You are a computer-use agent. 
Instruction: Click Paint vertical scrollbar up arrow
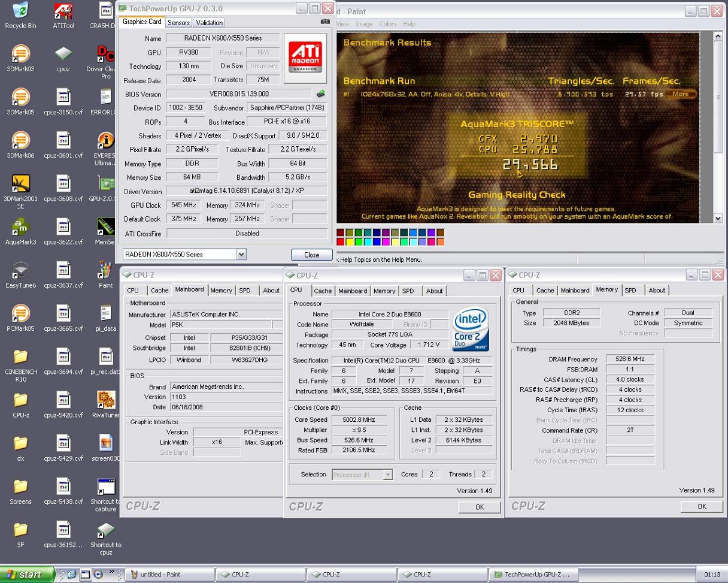[718, 37]
